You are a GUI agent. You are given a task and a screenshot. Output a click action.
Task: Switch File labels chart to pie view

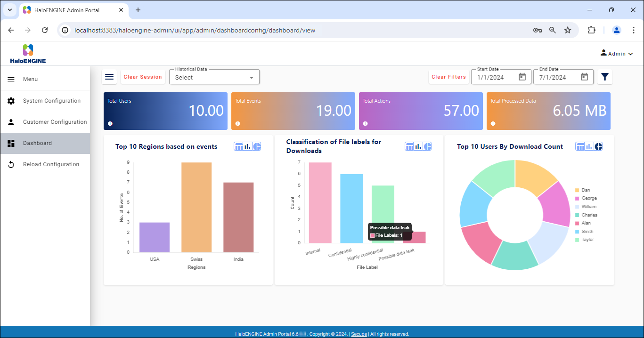pyautogui.click(x=427, y=146)
